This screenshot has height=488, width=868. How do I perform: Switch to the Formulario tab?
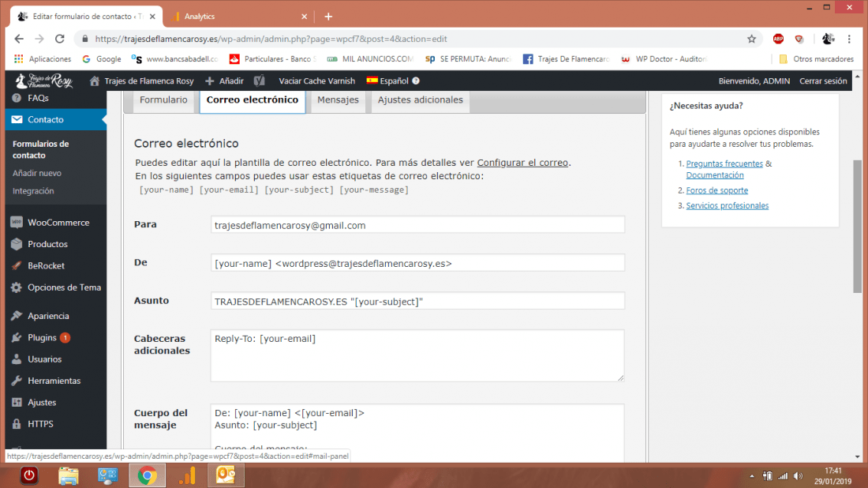tap(163, 100)
